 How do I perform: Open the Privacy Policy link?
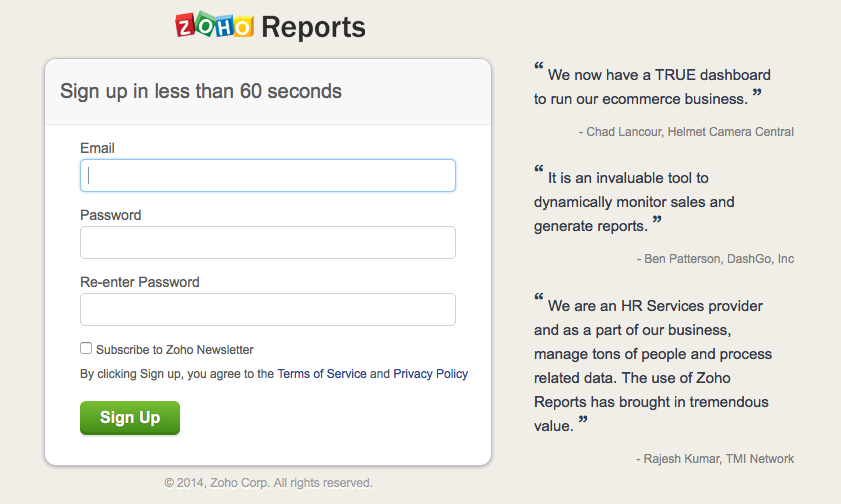point(430,374)
